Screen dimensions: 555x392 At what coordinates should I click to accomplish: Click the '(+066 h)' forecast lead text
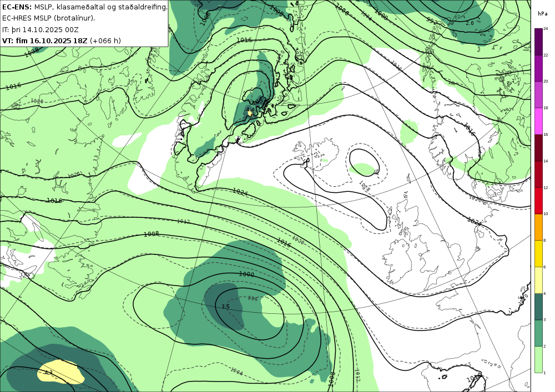click(x=105, y=40)
